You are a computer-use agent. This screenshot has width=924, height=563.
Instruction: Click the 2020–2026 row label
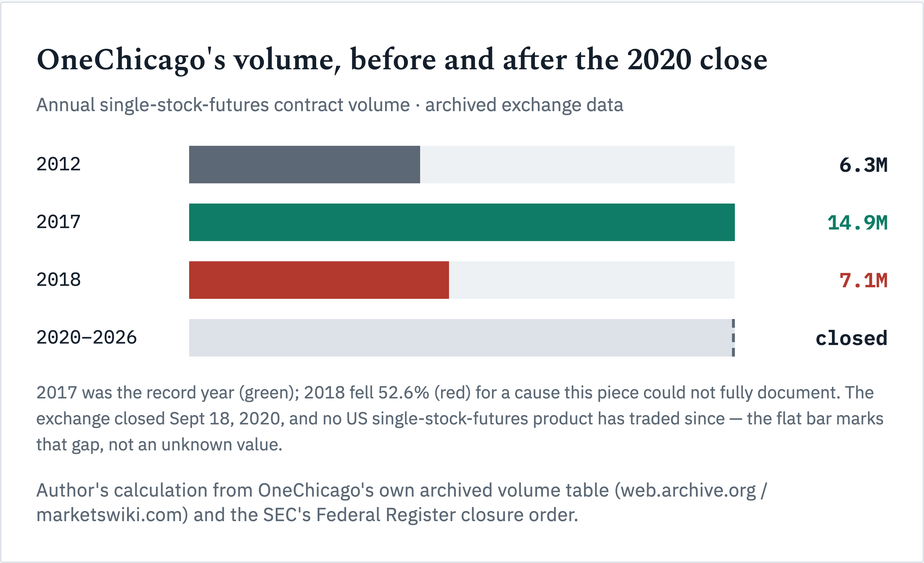pyautogui.click(x=87, y=338)
